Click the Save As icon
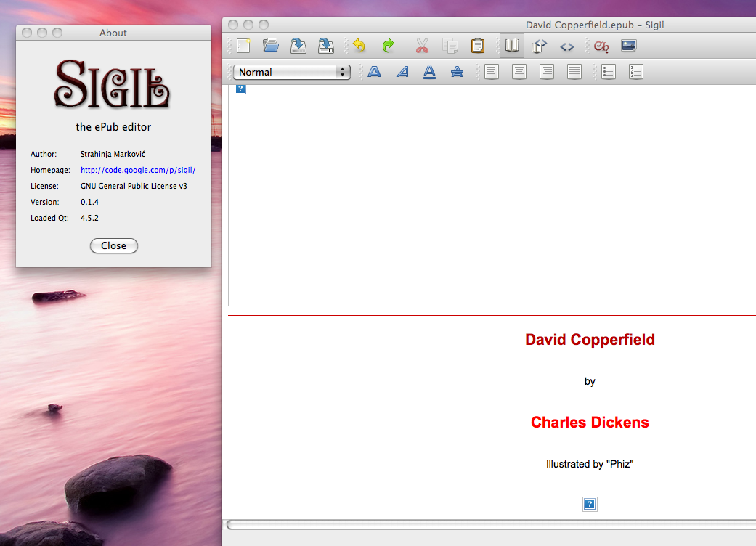 click(326, 46)
